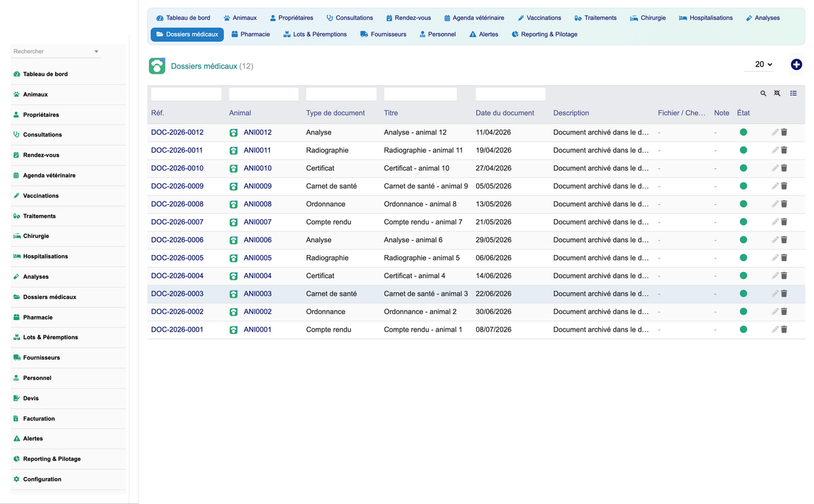
Task: Open the sidebar Rechercher dropdown
Action: [x=56, y=52]
